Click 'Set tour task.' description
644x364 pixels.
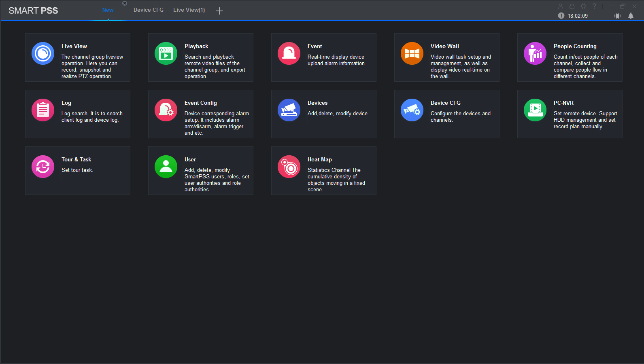tap(77, 170)
